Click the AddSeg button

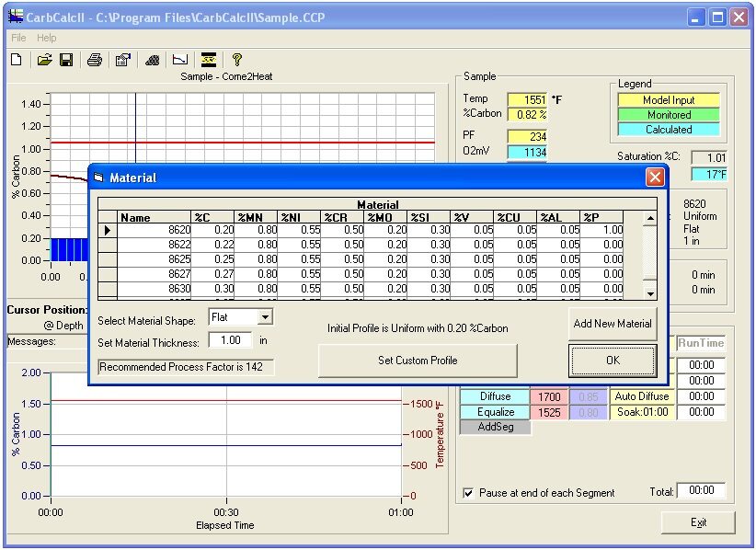(x=495, y=427)
